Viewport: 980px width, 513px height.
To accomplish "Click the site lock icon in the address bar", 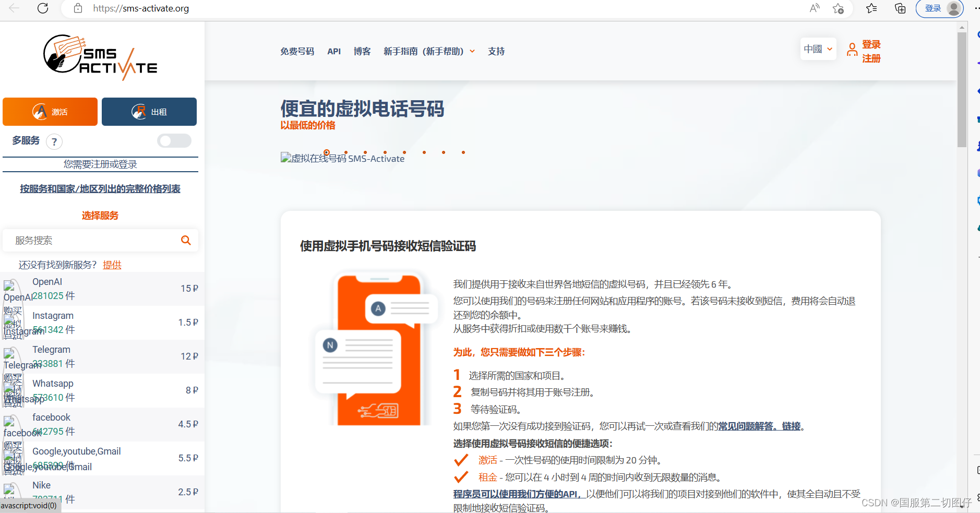I will (x=78, y=8).
